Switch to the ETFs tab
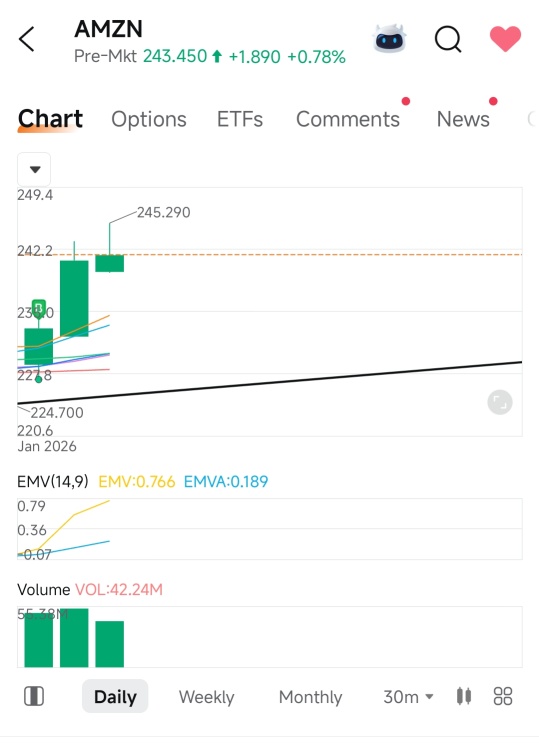The width and height of the screenshot is (539, 746). coord(240,119)
